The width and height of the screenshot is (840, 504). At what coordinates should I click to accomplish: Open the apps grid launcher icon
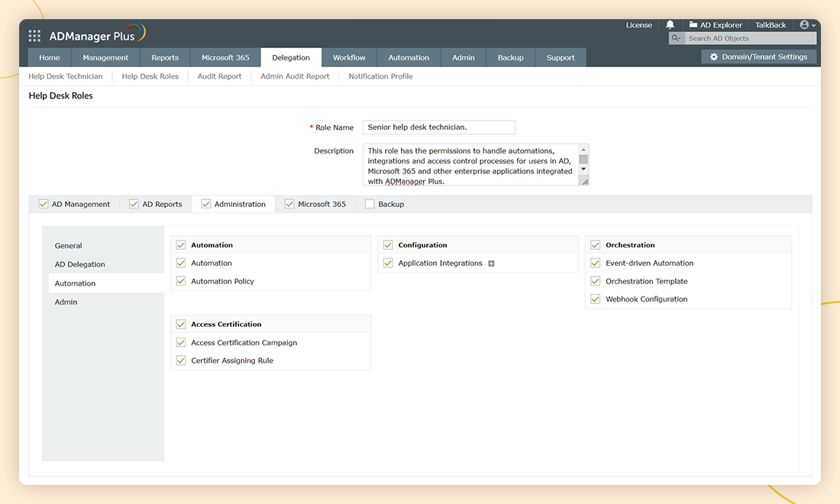tap(34, 36)
